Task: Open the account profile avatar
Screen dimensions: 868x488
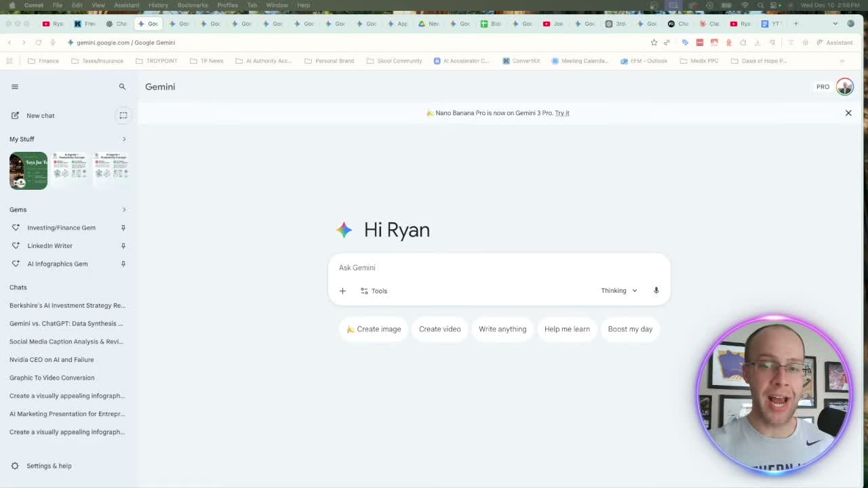Action: point(844,87)
